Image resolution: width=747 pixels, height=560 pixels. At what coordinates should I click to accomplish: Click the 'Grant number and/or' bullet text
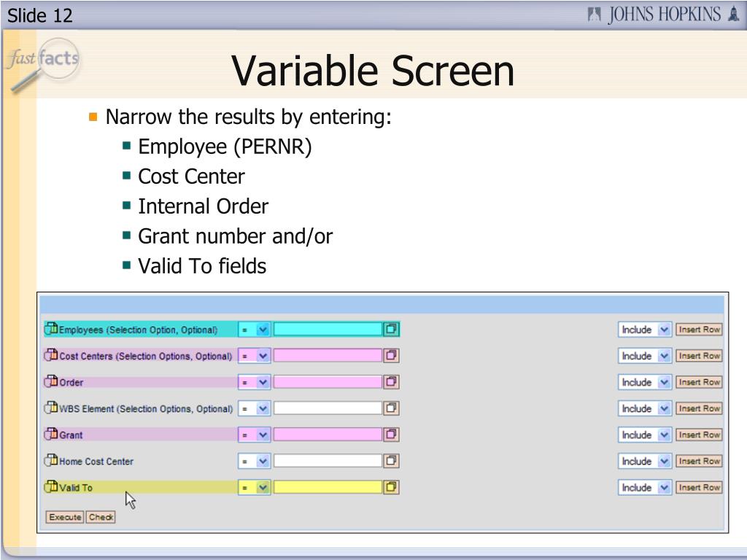pos(236,237)
